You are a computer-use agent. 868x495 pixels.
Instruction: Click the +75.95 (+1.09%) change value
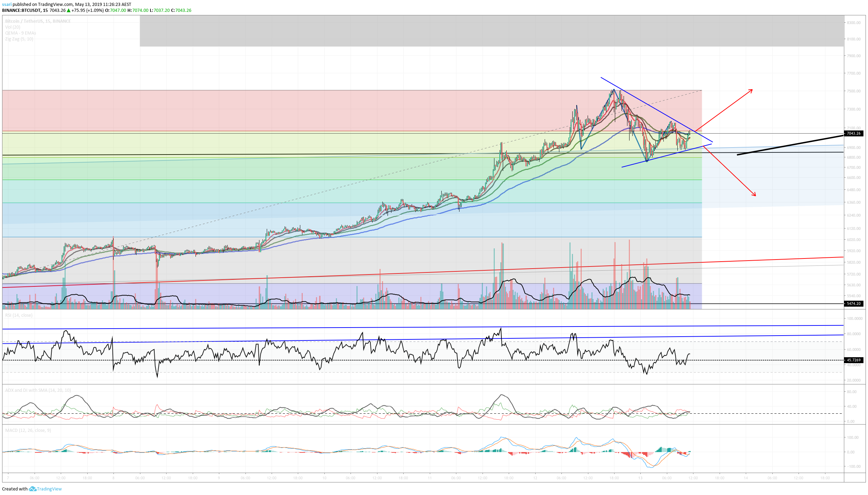88,10
